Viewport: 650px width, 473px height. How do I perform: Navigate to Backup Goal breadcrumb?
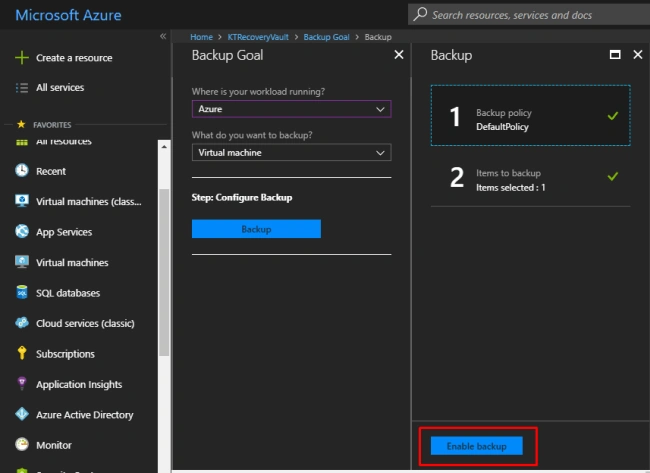coord(326,37)
